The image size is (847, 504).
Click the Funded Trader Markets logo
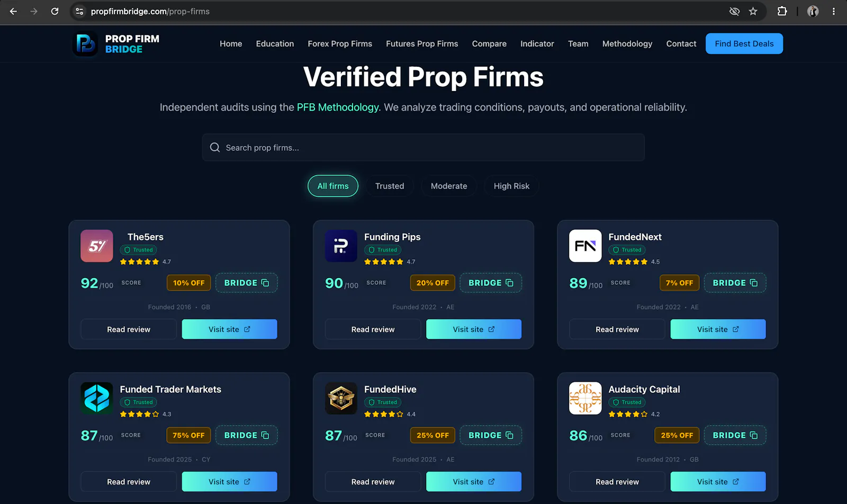97,398
